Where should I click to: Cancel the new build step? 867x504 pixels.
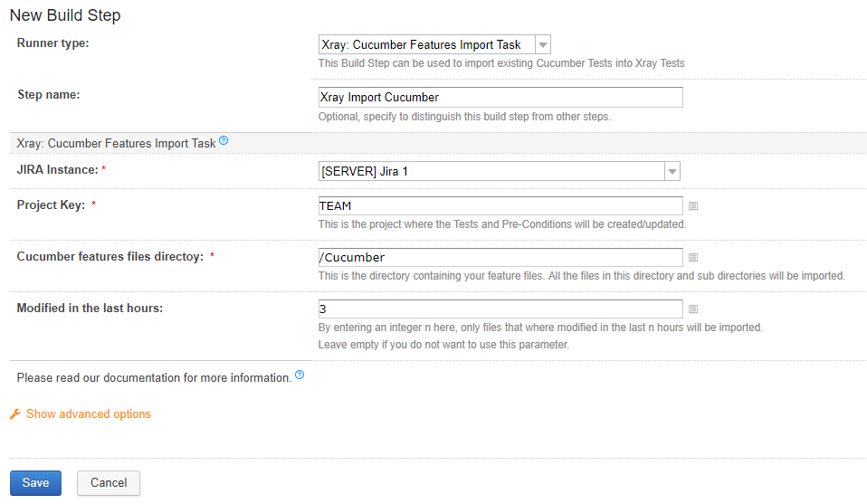109,483
